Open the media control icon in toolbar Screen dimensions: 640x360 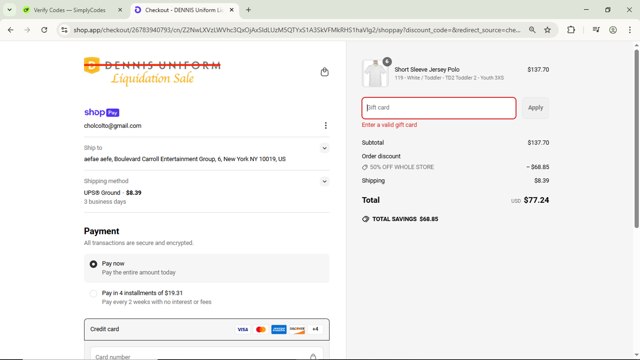tap(596, 30)
